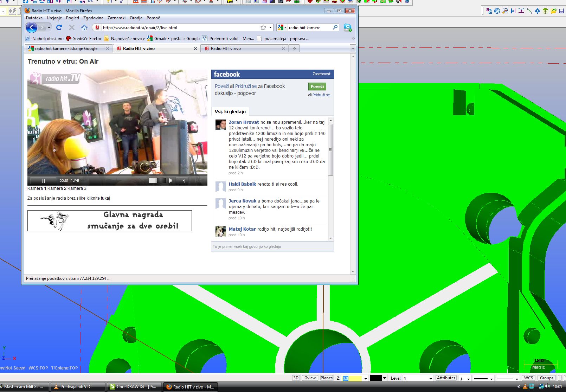Viewport: 566px width, 392px height.
Task: Open the Orodja menu
Action: tap(136, 18)
